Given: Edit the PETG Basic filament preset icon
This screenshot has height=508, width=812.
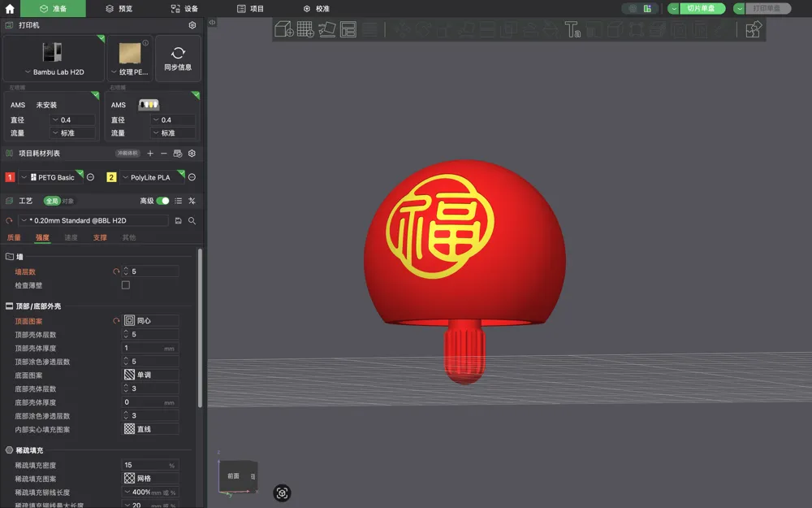Looking at the screenshot, I should tap(91, 177).
